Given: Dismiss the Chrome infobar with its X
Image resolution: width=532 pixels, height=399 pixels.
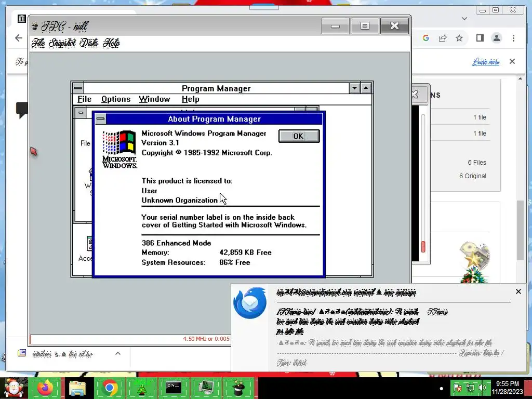Looking at the screenshot, I should tap(512, 61).
